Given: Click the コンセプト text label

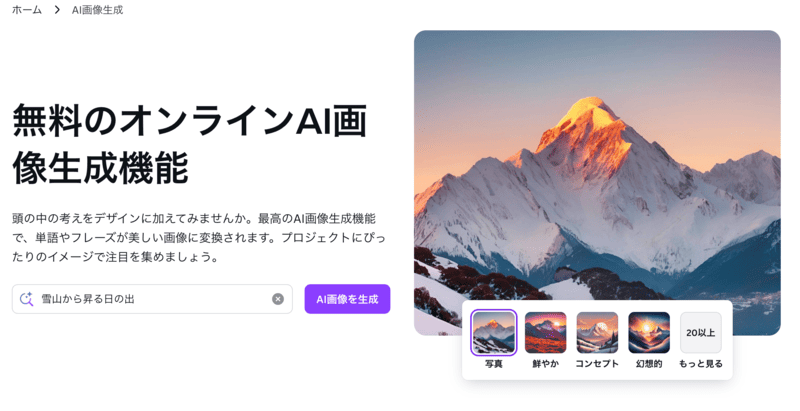Looking at the screenshot, I should (597, 364).
